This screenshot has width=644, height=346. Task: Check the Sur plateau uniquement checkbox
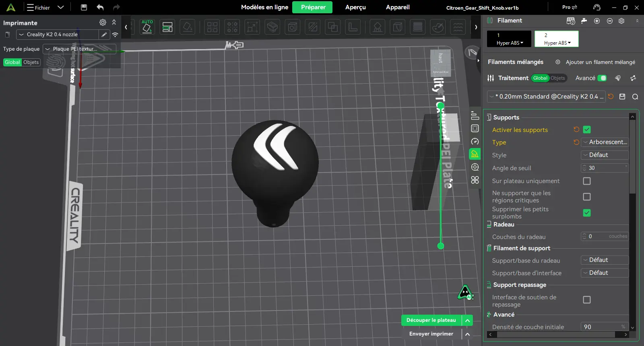587,181
